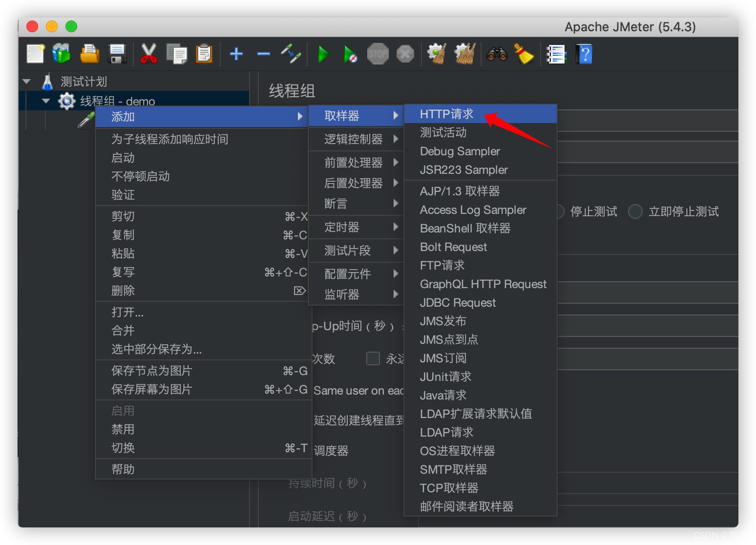This screenshot has width=756, height=545.
Task: Choose 邮件阅读者取样器 menu item
Action: pyautogui.click(x=481, y=507)
